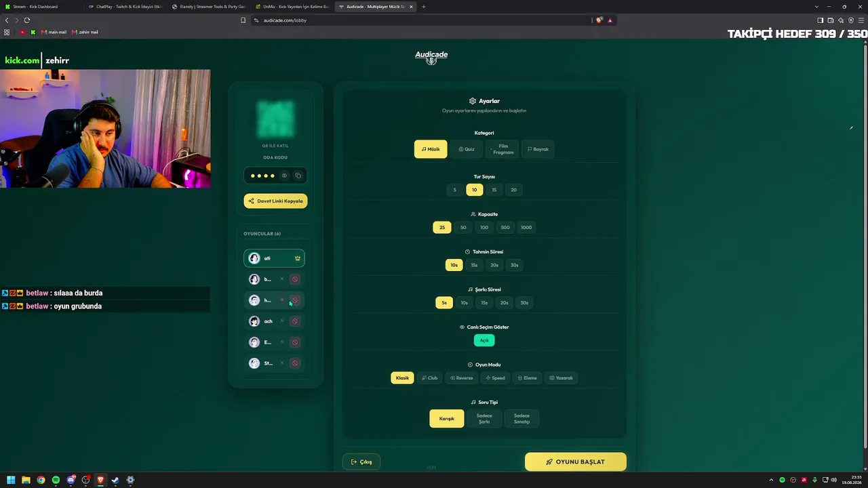The width and height of the screenshot is (868, 488).
Task: Click the Davet Linki Kopyala button
Action: click(275, 201)
